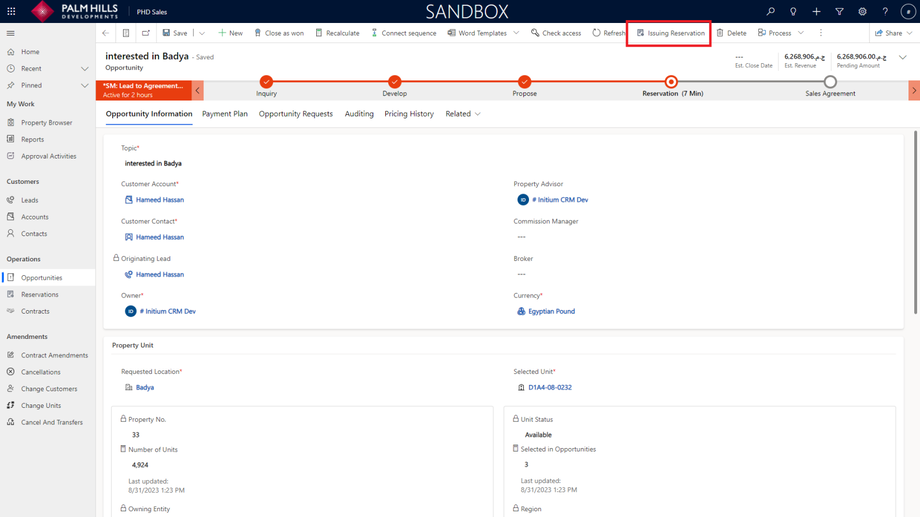The height and width of the screenshot is (517, 920).
Task: Select the Inquiry process stage
Action: pyautogui.click(x=266, y=82)
